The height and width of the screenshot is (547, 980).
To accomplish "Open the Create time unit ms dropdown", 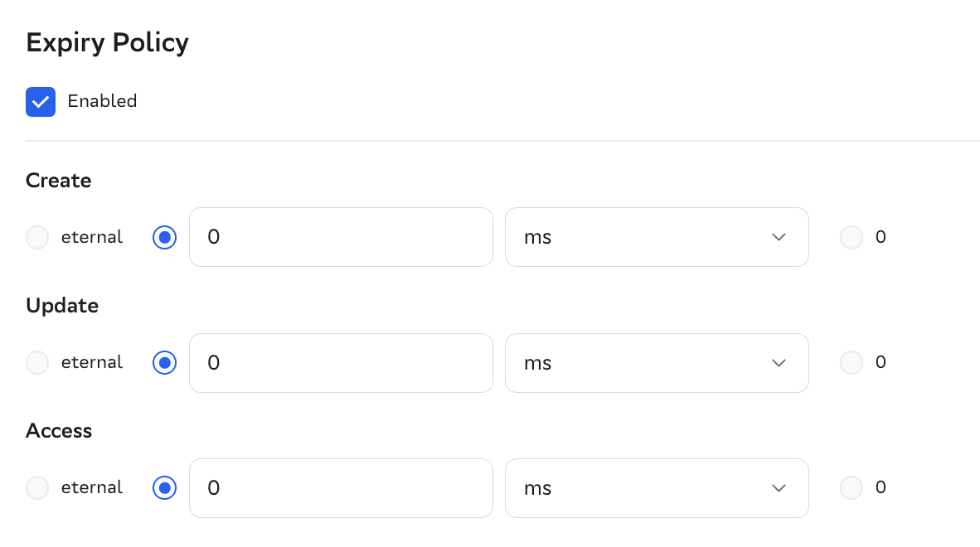I will click(x=656, y=237).
